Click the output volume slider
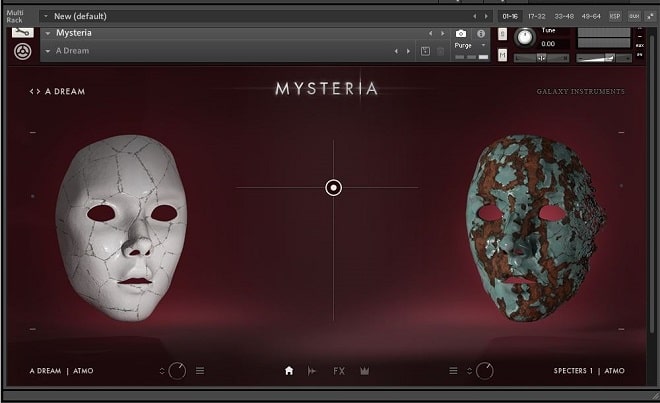 (x=604, y=58)
